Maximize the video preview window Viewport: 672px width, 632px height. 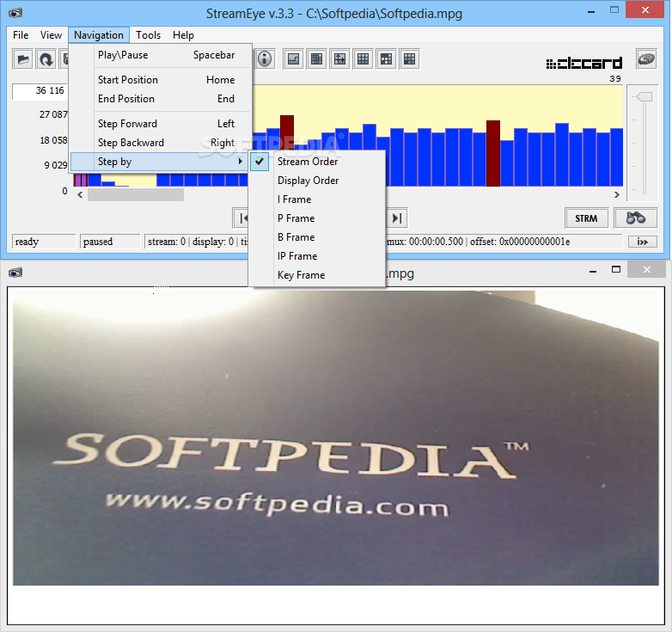tap(616, 270)
